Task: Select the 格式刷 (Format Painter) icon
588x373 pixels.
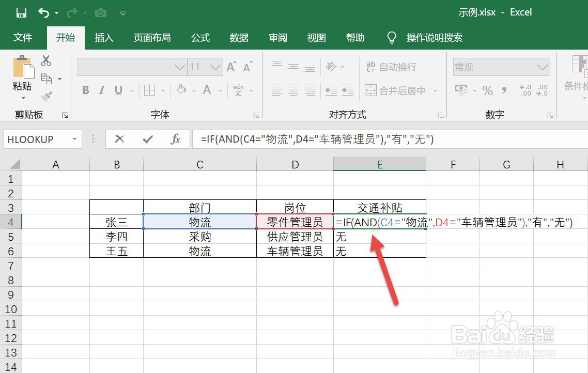Action: [x=47, y=96]
